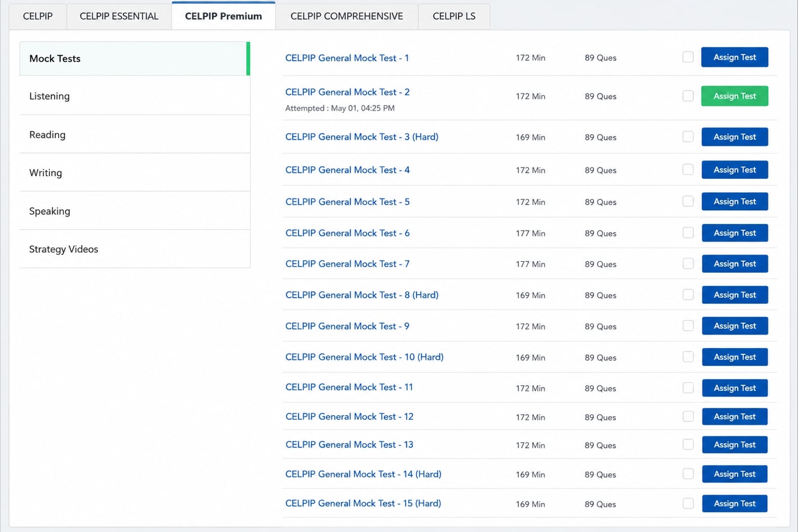Show the Speaking section
798x532 pixels.
tap(135, 211)
